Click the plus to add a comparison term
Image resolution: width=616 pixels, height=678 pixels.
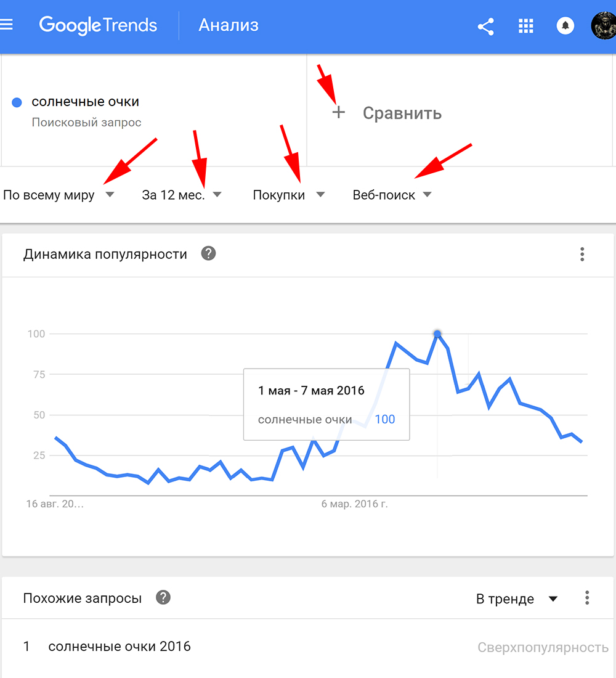click(x=338, y=113)
